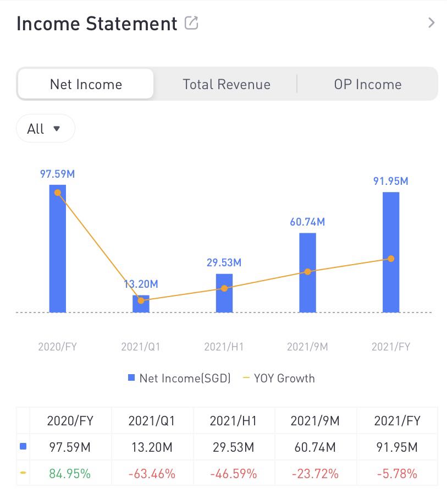Open the share icon beside Income Statement

(x=191, y=23)
